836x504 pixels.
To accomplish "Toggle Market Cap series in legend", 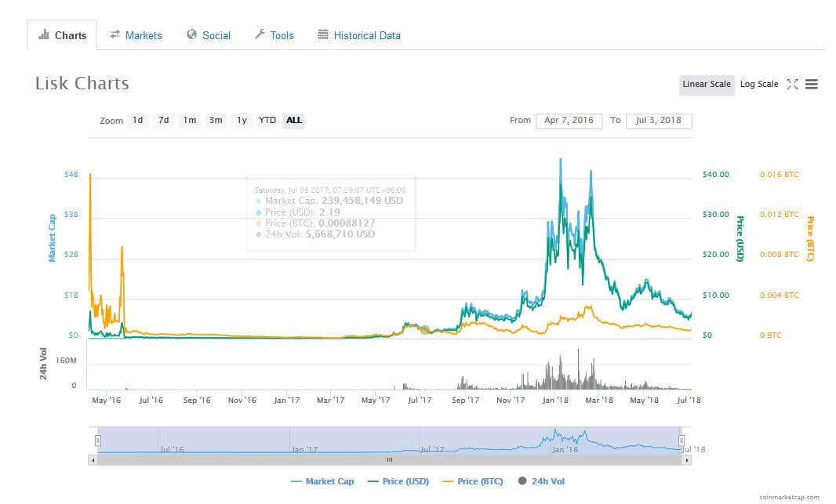I will (x=322, y=481).
